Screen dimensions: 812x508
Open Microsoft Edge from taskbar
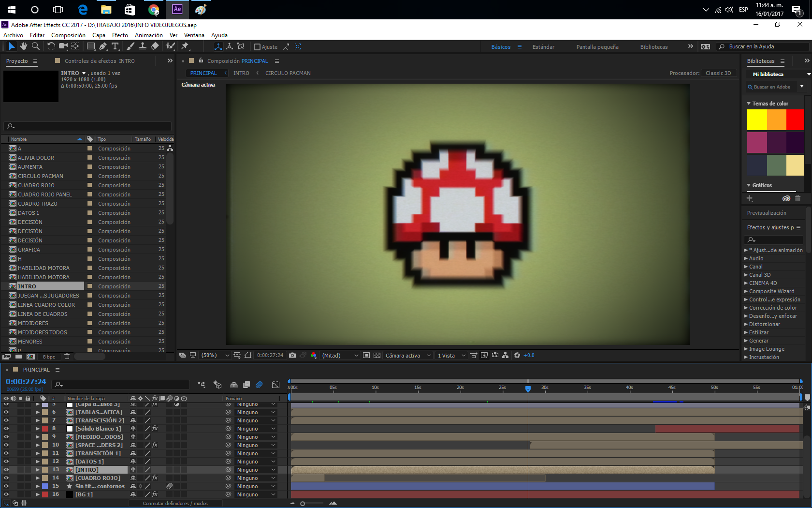83,10
